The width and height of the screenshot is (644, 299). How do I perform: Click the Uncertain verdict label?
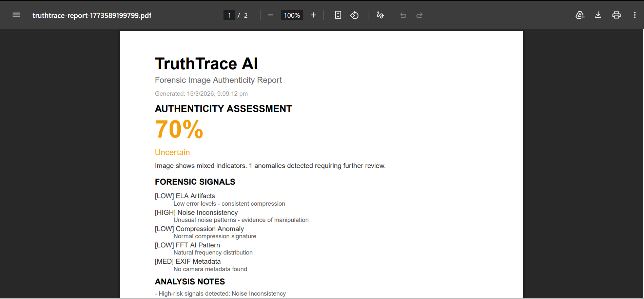coord(172,152)
